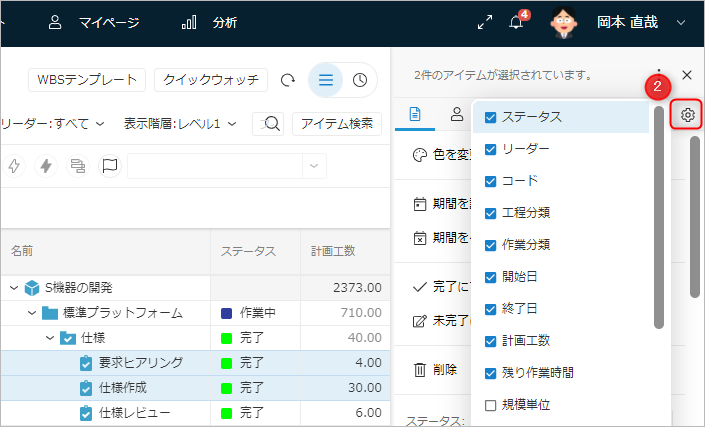Toggle the 工程分類 checkbox

coord(490,213)
